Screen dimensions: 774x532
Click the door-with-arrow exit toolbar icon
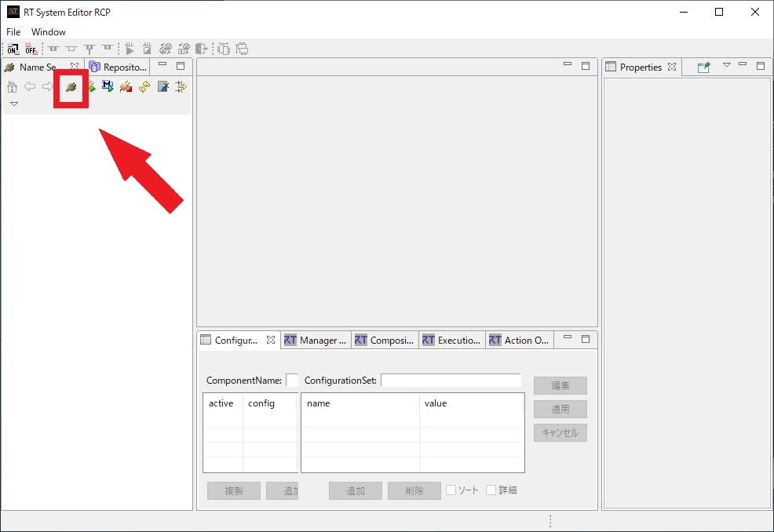click(202, 49)
